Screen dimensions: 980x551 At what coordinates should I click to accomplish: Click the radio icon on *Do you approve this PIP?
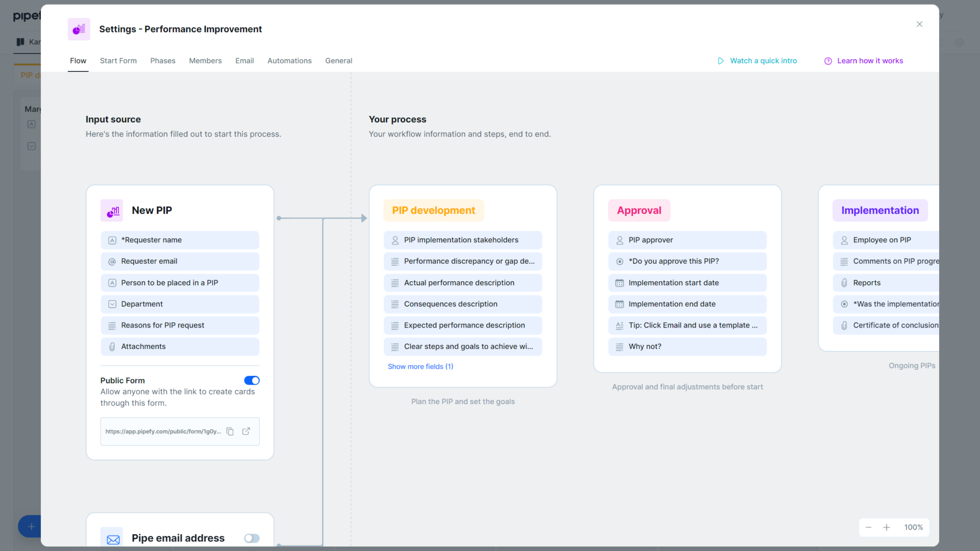(x=619, y=261)
